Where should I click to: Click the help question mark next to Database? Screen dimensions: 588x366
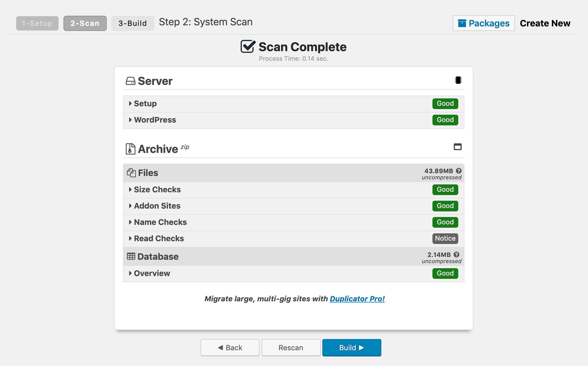[457, 254]
